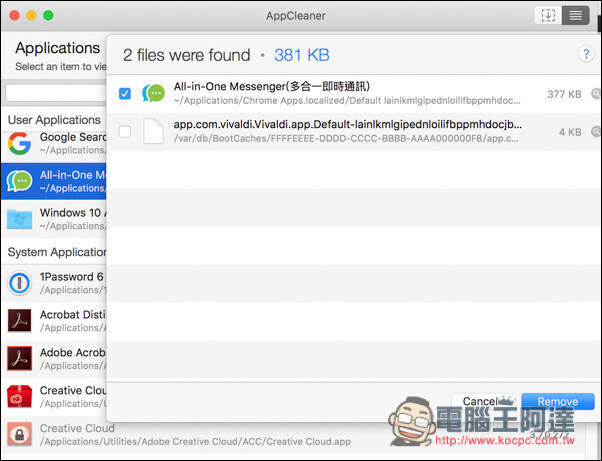The image size is (602, 461).
Task: Uncheck the All-in-One Messenger checkbox
Action: click(125, 94)
